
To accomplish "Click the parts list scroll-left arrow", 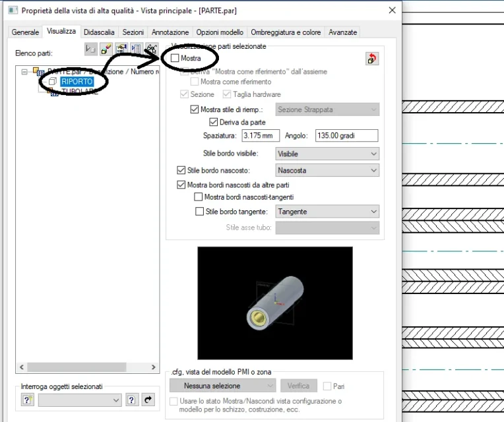I will (22, 367).
